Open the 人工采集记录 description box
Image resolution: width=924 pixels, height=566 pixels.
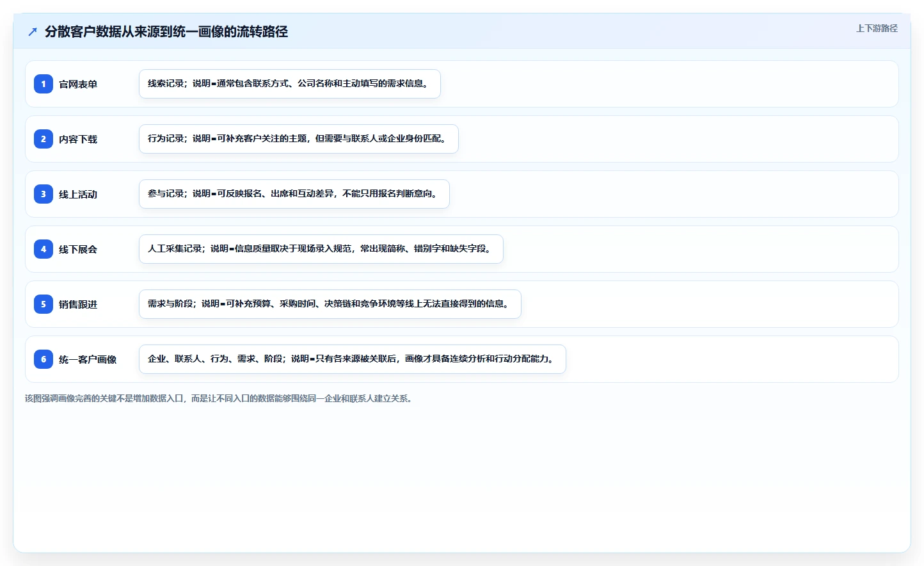click(x=321, y=249)
